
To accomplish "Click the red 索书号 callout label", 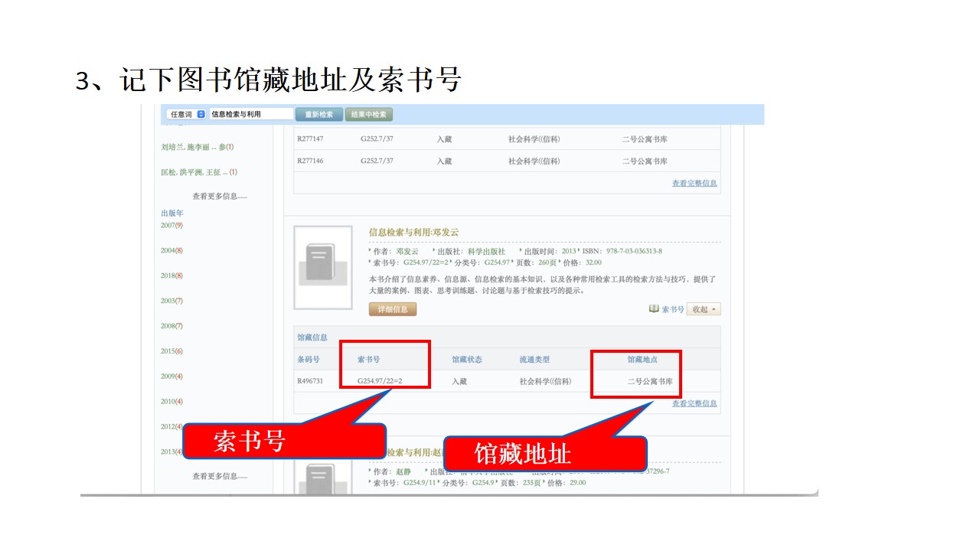I will (x=250, y=441).
